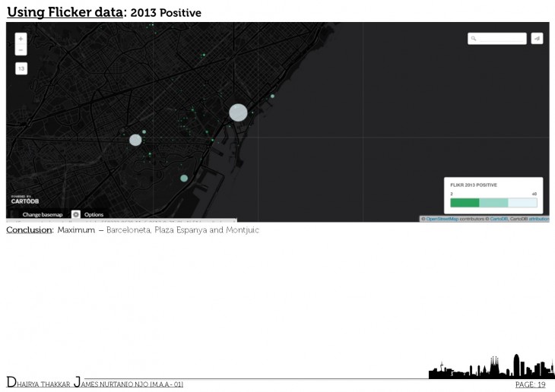
Task: Select the large bubble marker at Plaza Espanya
Action: coord(135,140)
